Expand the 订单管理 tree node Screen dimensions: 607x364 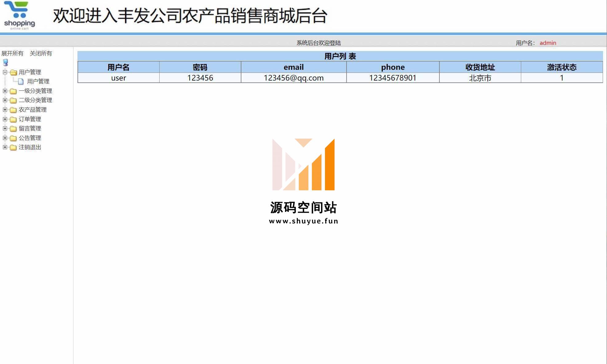pyautogui.click(x=5, y=119)
